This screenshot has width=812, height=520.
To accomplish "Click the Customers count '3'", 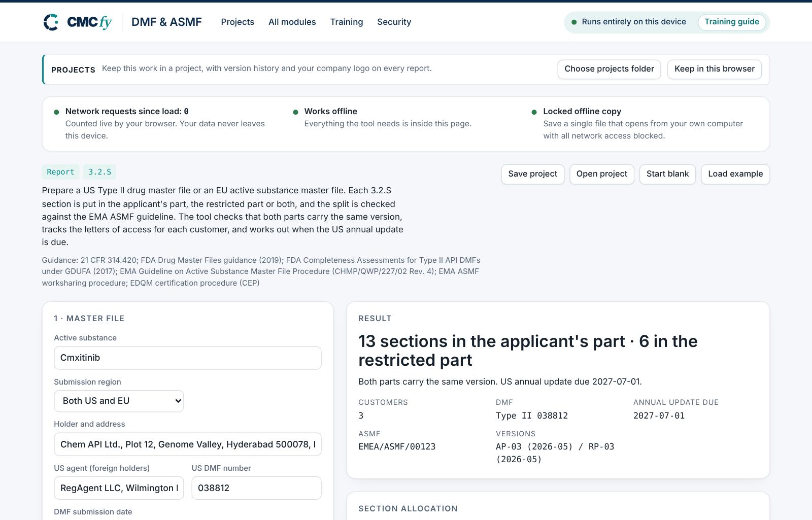I will [361, 415].
